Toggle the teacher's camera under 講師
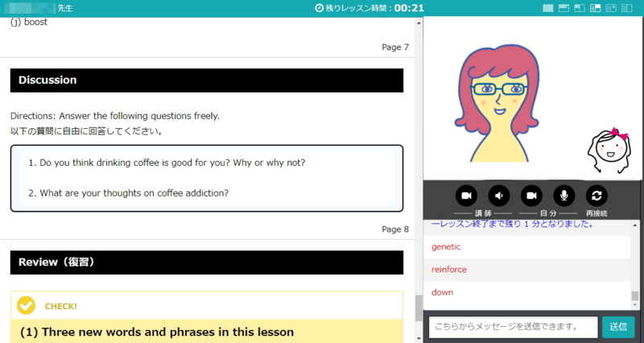The image size is (644, 343). (x=466, y=196)
